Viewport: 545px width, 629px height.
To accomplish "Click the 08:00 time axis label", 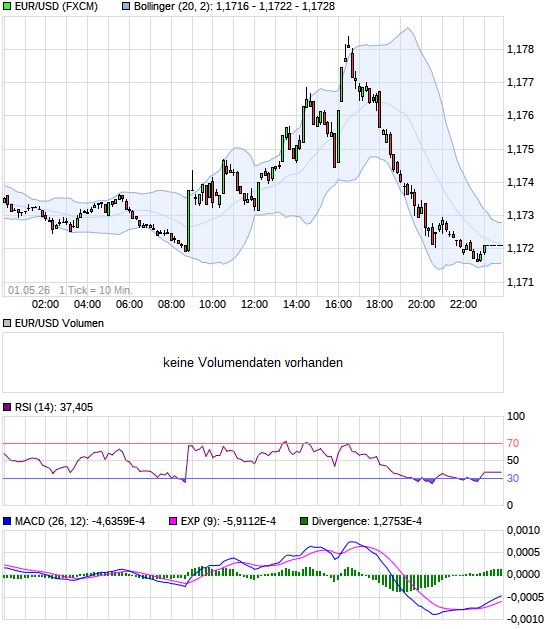I will click(171, 304).
